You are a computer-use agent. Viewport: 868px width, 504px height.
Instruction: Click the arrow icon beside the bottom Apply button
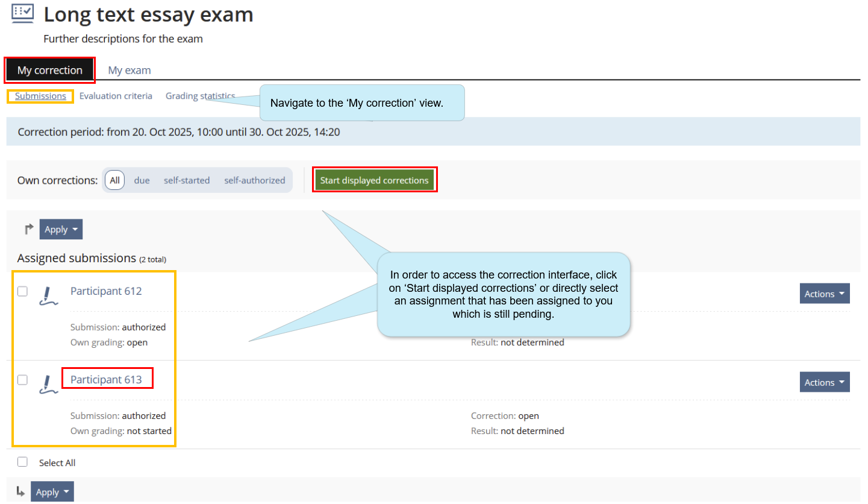(20, 491)
